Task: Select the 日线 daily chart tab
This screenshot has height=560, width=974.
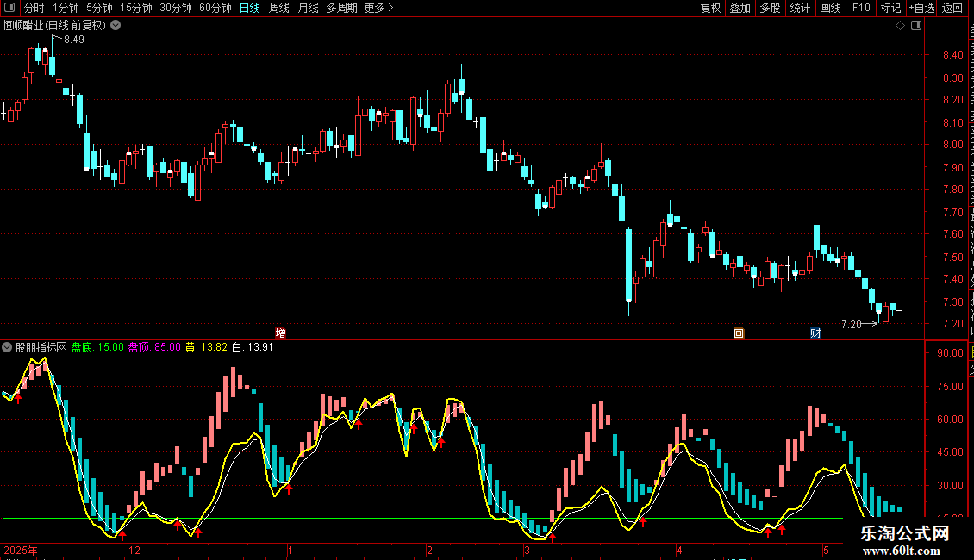Action: coord(250,8)
